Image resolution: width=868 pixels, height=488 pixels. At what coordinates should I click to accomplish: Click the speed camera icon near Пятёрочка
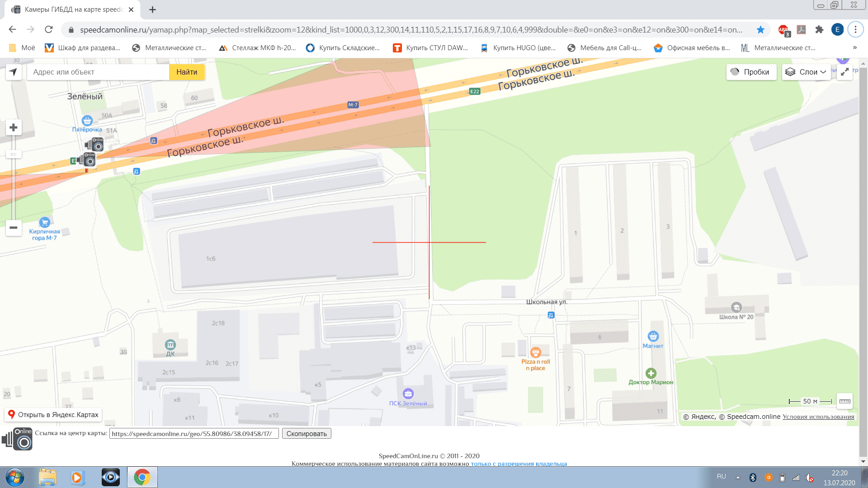pos(94,145)
